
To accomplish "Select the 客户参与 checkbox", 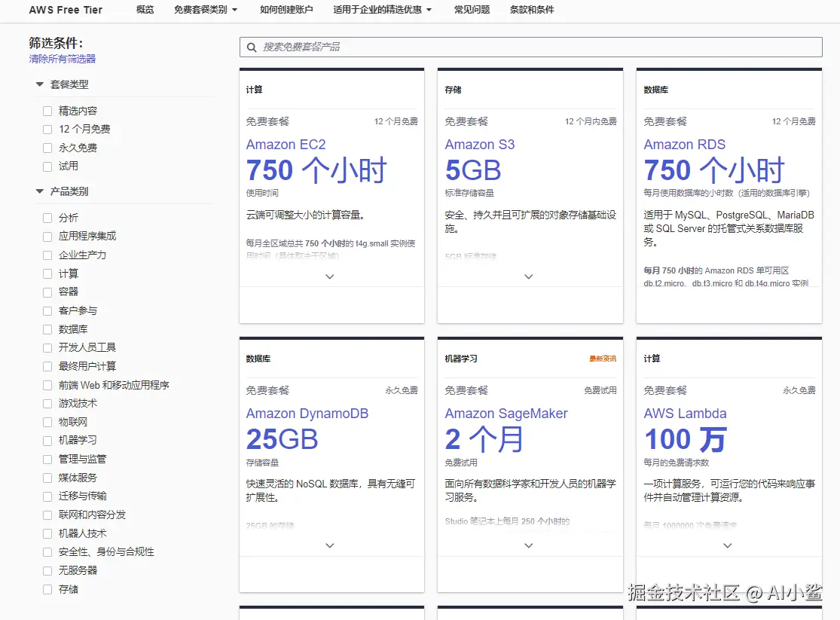I will pos(47,311).
